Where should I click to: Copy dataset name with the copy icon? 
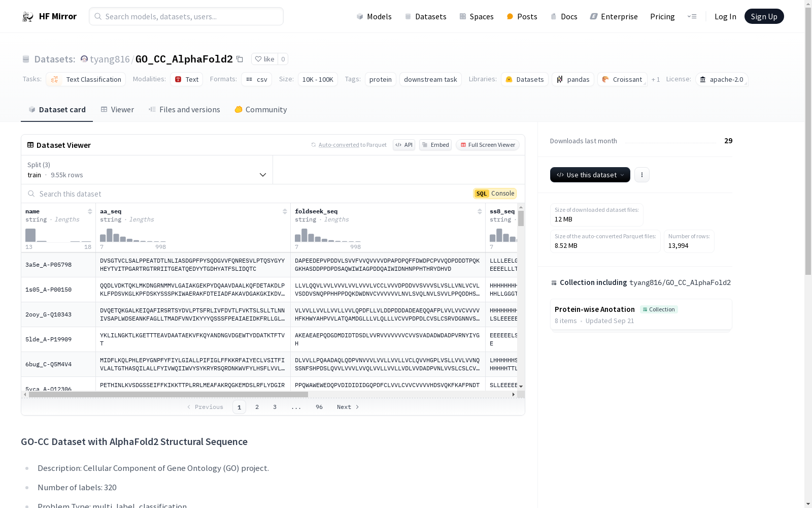tap(240, 59)
